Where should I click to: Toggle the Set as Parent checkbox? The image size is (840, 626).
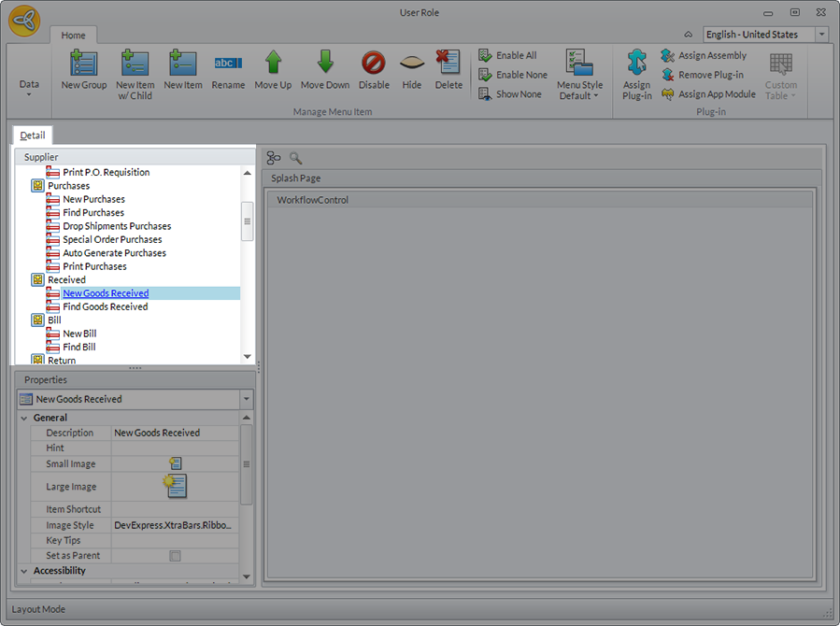pyautogui.click(x=175, y=556)
